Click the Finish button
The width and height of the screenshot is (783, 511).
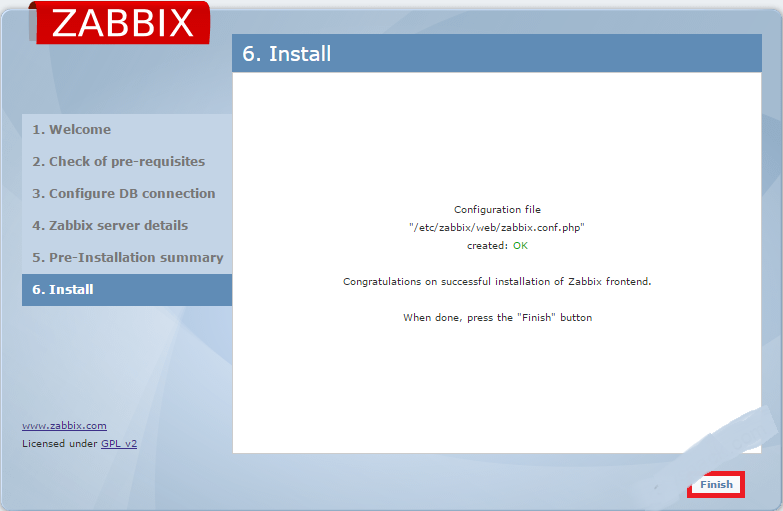[x=716, y=485]
